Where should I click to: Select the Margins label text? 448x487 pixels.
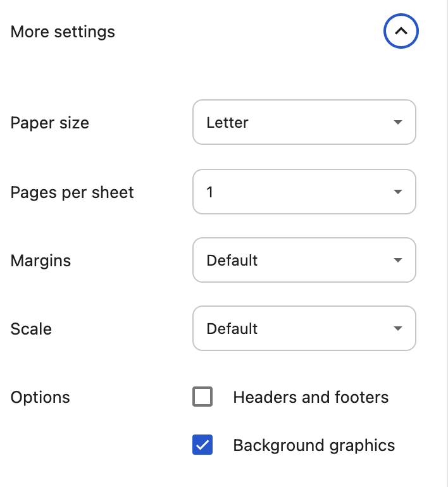point(40,261)
